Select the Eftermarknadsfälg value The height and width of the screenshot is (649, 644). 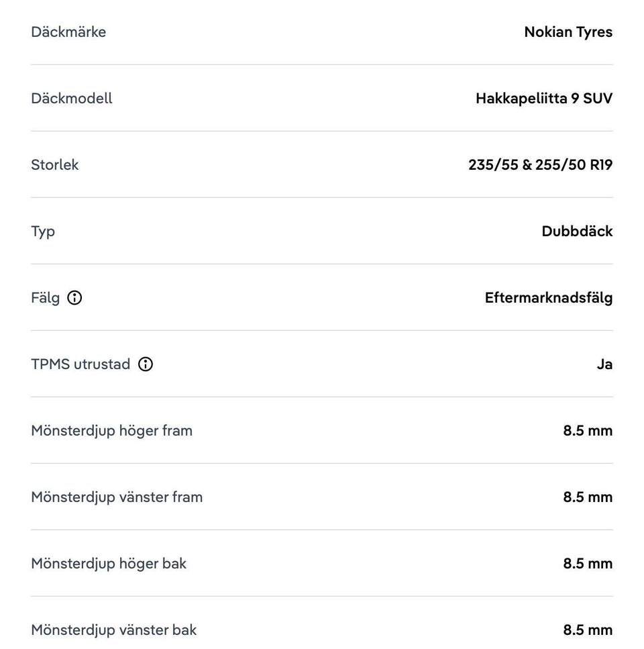click(x=549, y=298)
